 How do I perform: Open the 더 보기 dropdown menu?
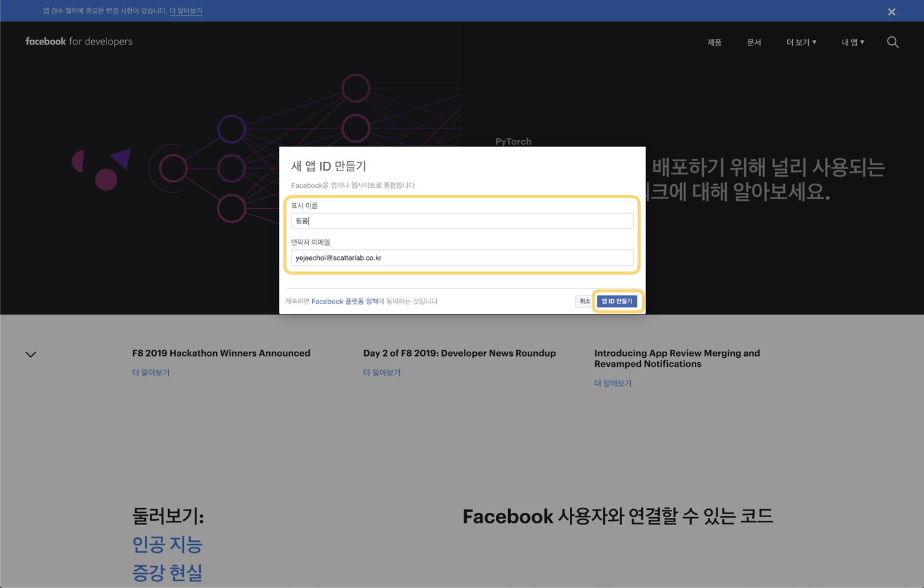point(801,42)
